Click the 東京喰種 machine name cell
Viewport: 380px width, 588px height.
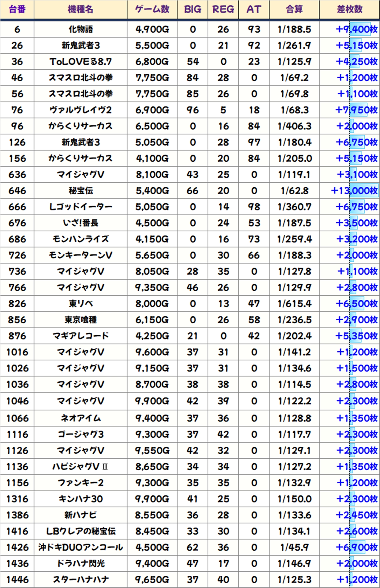[80, 320]
